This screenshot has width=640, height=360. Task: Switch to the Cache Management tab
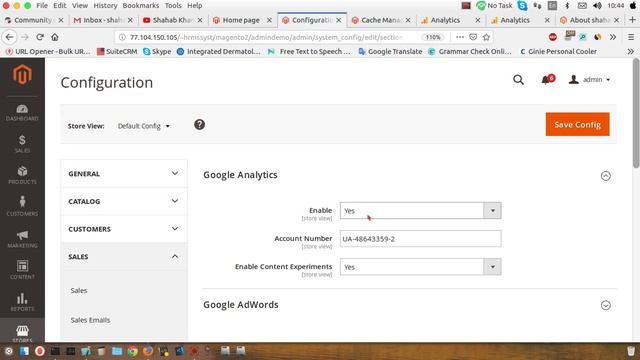[x=381, y=20]
